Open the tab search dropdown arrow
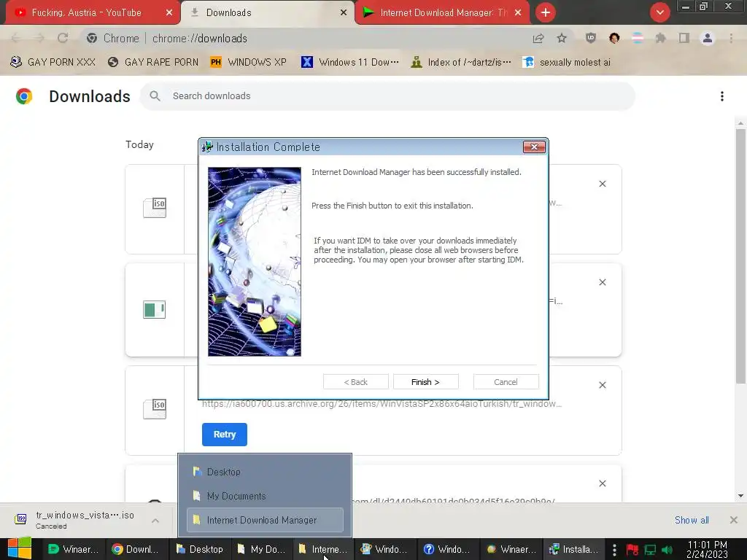Image resolution: width=747 pixels, height=560 pixels. 659,12
